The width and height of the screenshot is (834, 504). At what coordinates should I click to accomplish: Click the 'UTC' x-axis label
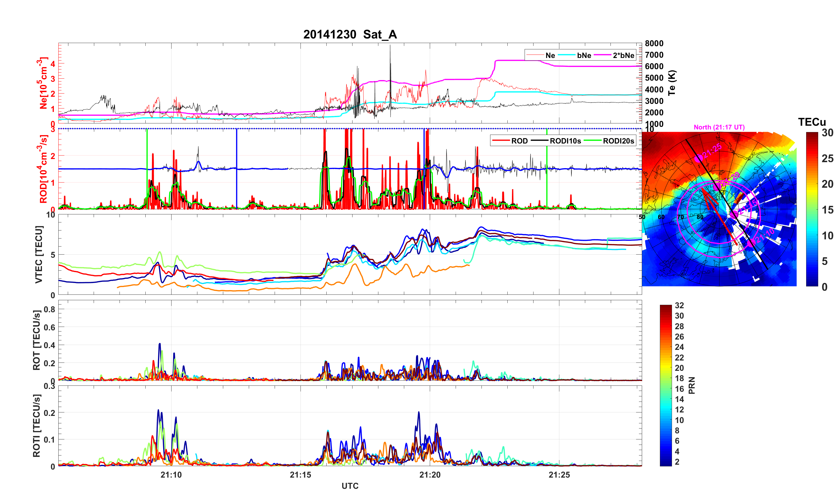350,486
